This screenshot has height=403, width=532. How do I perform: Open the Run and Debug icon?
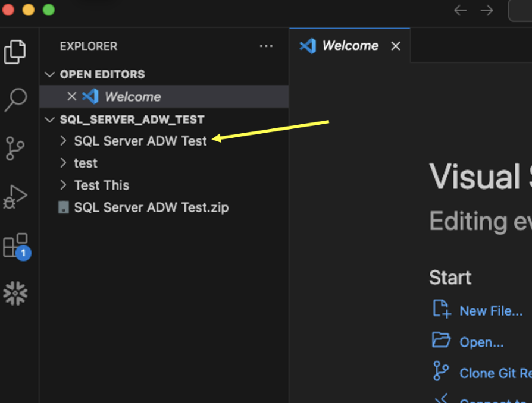[x=15, y=196]
